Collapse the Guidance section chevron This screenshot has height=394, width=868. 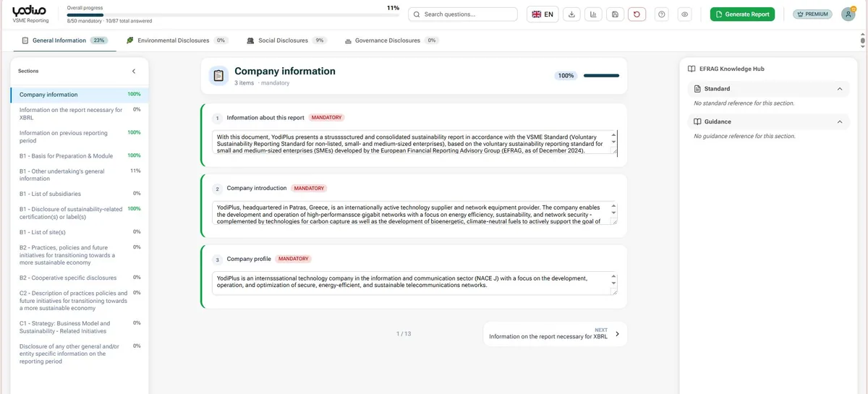(840, 122)
